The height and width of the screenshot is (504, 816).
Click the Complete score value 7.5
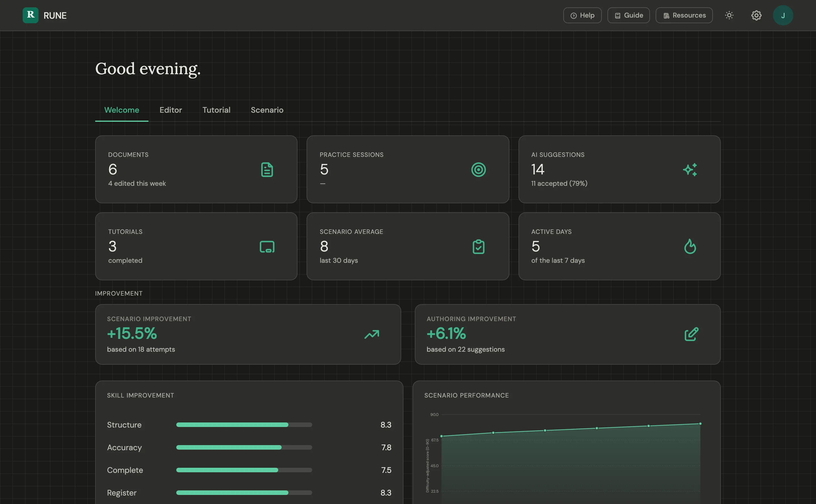[x=386, y=470]
